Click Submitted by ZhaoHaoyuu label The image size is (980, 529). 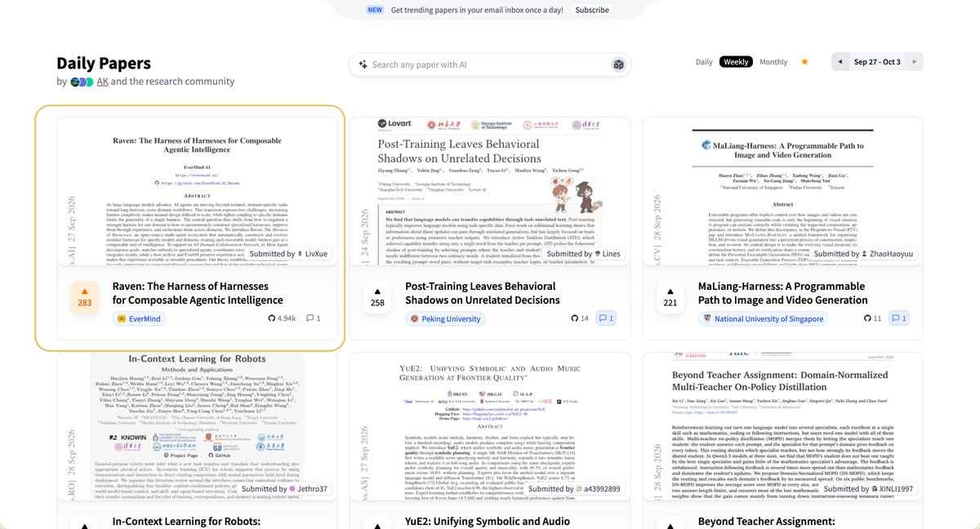pos(864,254)
